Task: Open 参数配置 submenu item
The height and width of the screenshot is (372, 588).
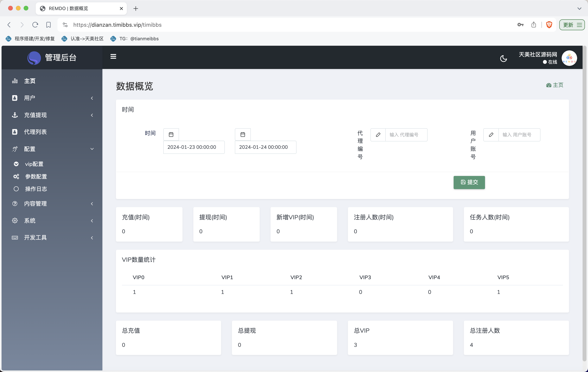Action: (52, 176)
